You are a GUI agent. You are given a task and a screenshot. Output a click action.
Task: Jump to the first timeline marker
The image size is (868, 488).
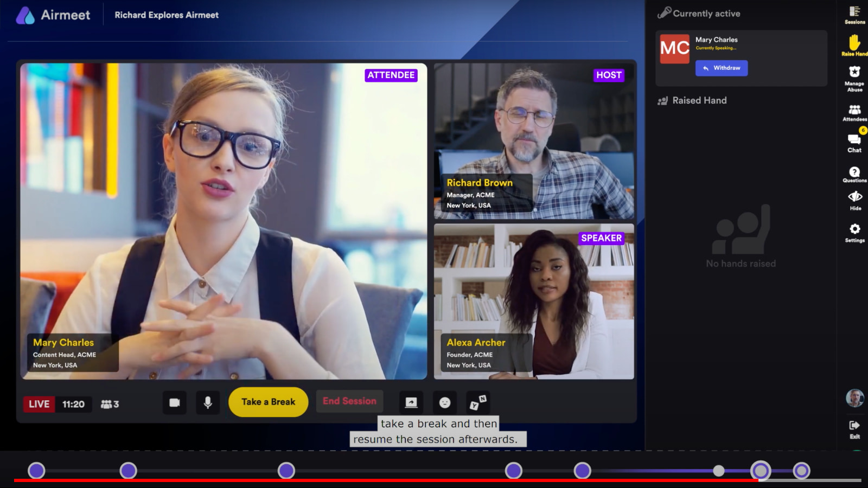coord(36,471)
